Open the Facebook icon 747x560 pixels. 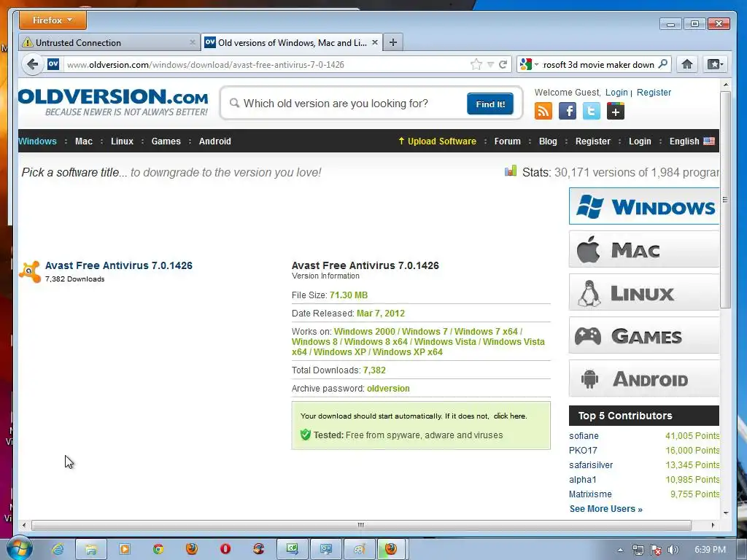568,112
